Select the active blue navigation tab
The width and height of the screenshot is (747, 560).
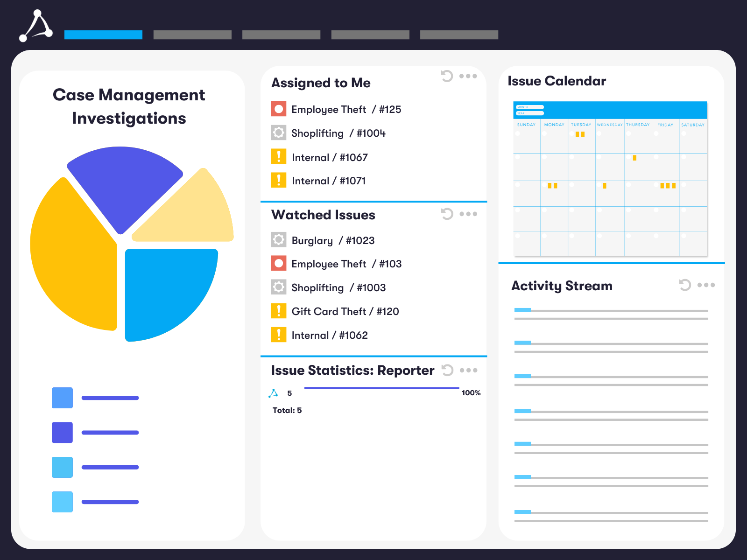point(103,35)
